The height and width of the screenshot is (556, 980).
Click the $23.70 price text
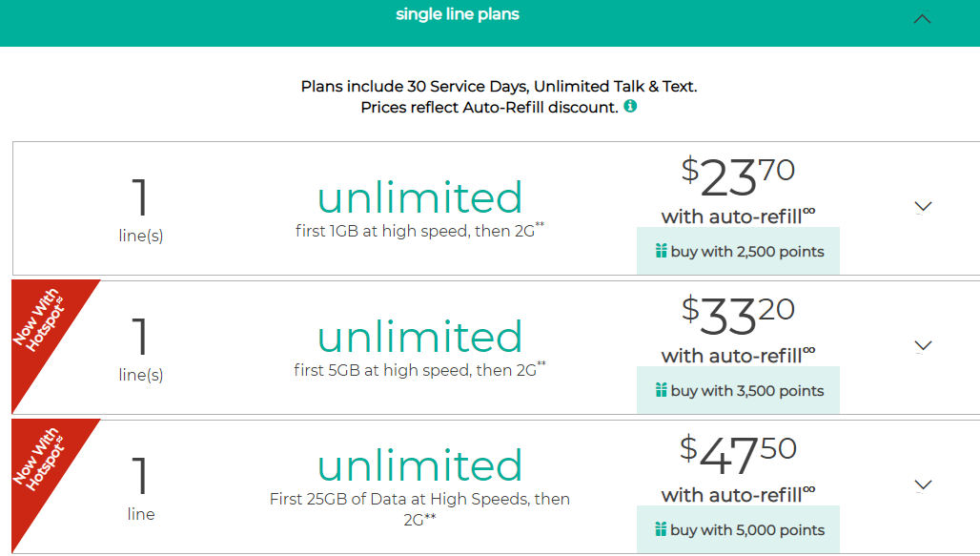click(x=738, y=175)
